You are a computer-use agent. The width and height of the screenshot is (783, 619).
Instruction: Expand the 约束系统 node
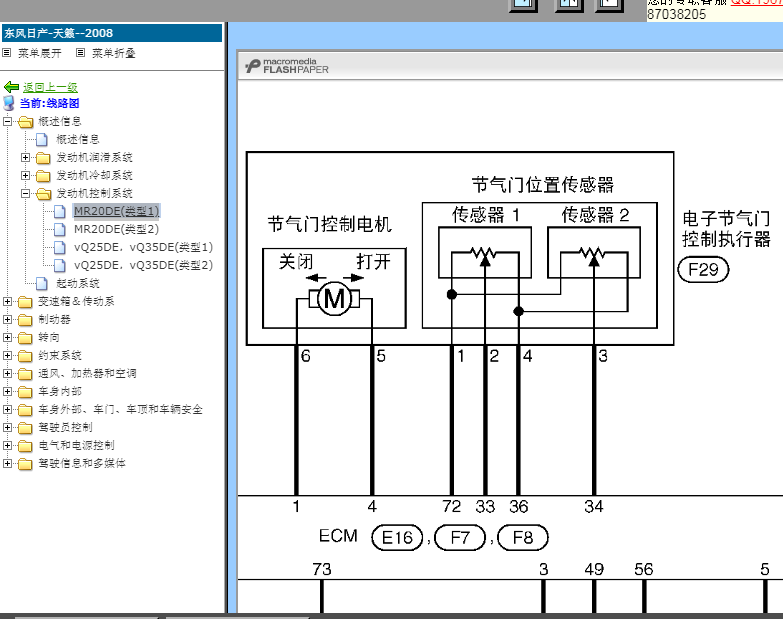pos(7,355)
